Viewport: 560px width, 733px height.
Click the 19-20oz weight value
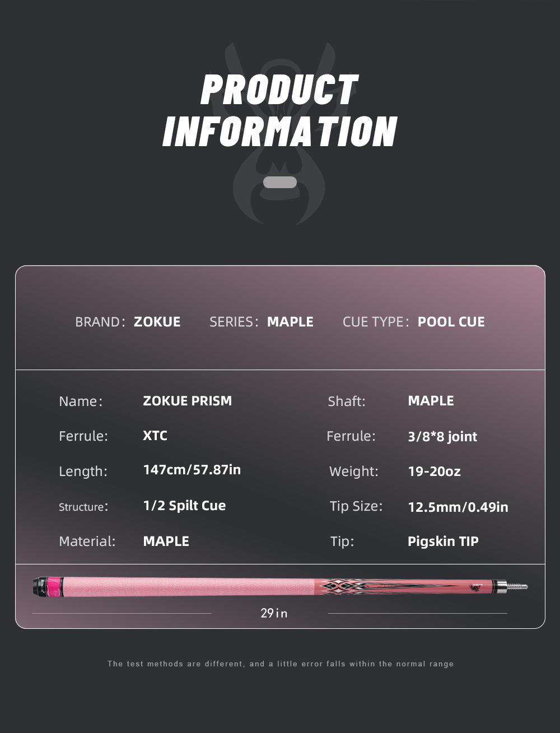point(435,471)
